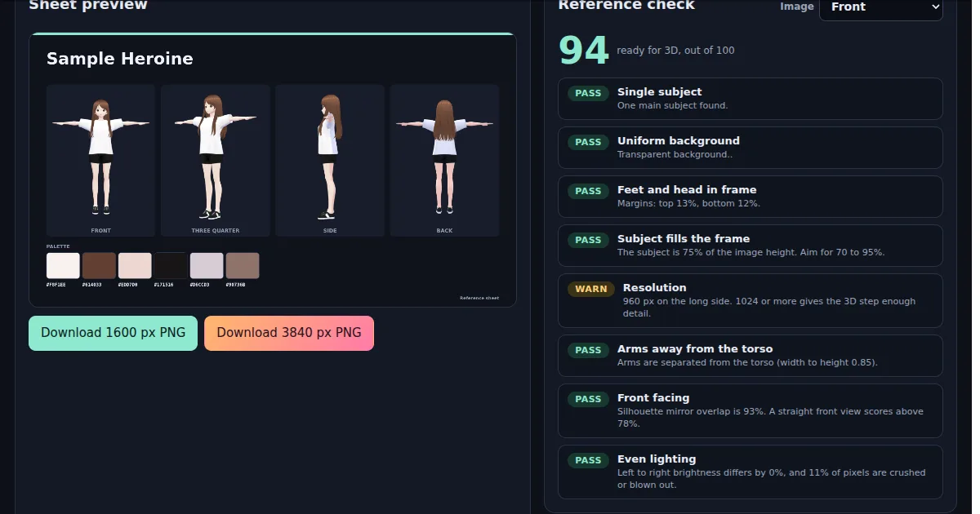Click the 'Resolution' check title
Image resolution: width=980 pixels, height=514 pixels.
(654, 288)
